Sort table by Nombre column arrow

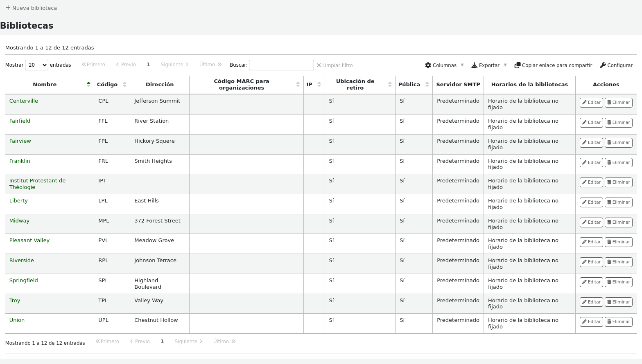point(88,84)
